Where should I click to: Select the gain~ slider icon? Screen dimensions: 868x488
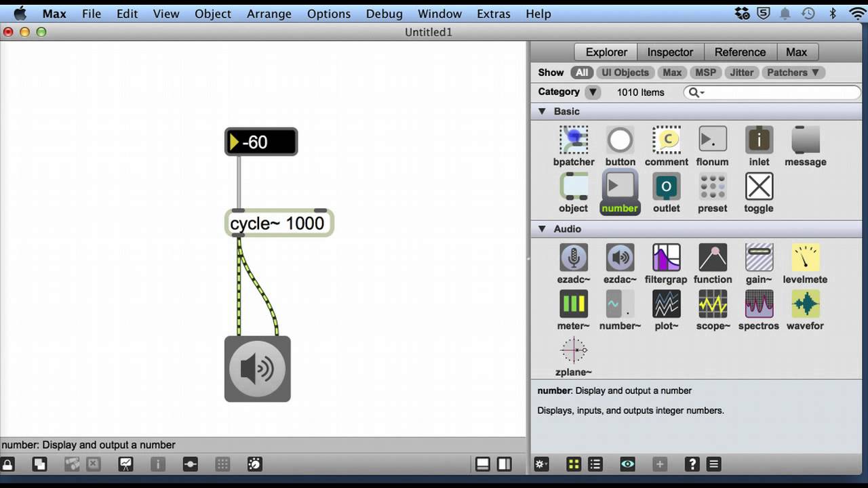point(759,258)
